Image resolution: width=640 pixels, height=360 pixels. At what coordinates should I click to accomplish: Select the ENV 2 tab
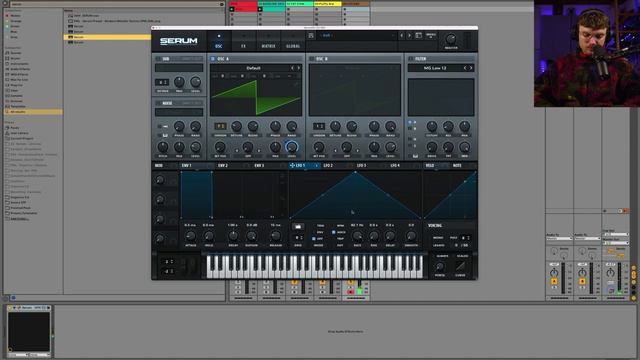point(223,165)
